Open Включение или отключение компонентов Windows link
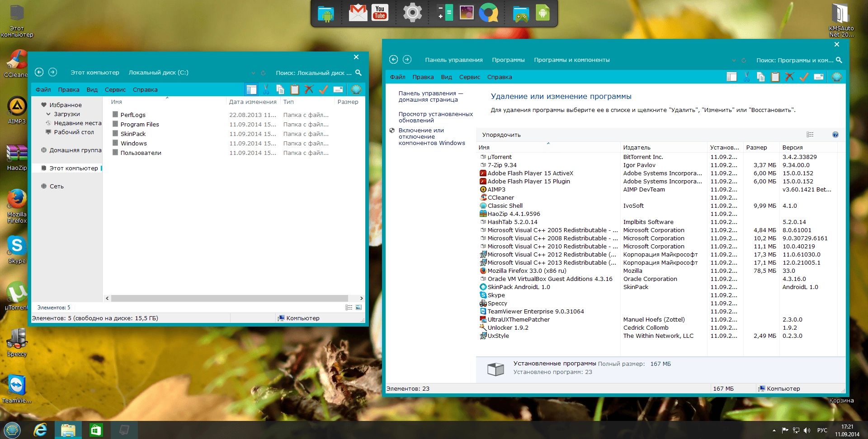 tap(432, 137)
